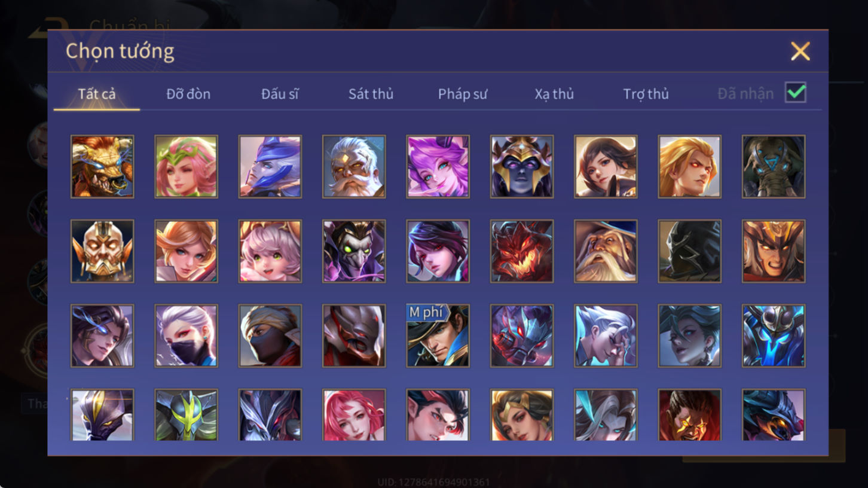Choose the pink-haired hero with green leaf crown
The height and width of the screenshot is (488, 868).
(x=186, y=166)
